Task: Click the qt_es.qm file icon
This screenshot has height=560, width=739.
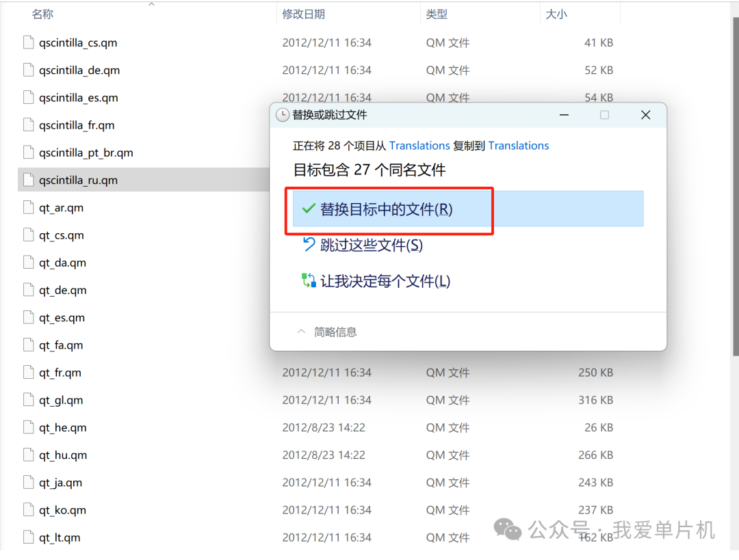Action: coord(29,317)
